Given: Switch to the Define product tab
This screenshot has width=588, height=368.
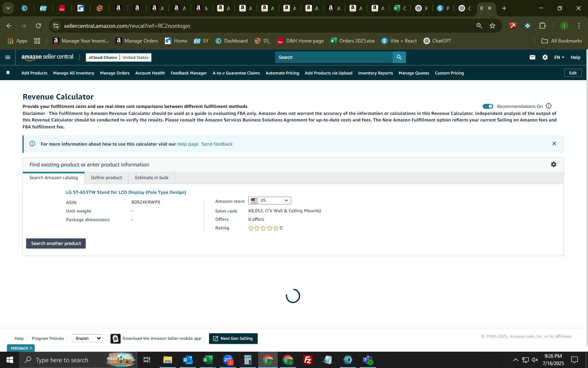Looking at the screenshot, I should (x=107, y=177).
